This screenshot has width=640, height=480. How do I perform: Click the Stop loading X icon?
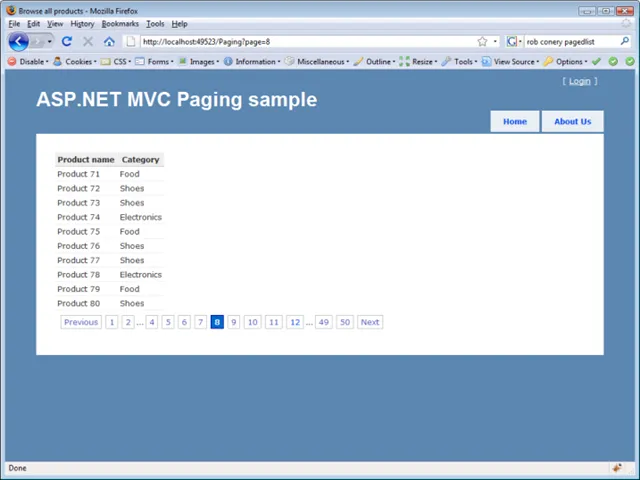[88, 41]
